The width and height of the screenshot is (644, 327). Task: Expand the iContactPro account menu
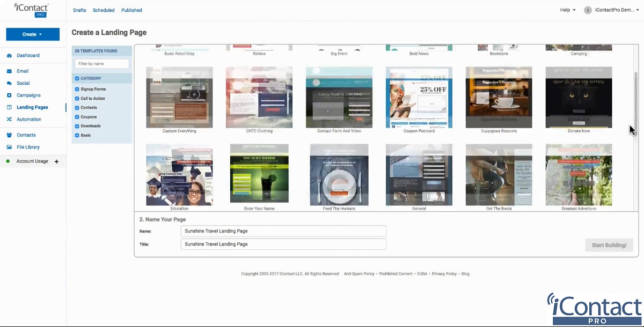[x=614, y=10]
